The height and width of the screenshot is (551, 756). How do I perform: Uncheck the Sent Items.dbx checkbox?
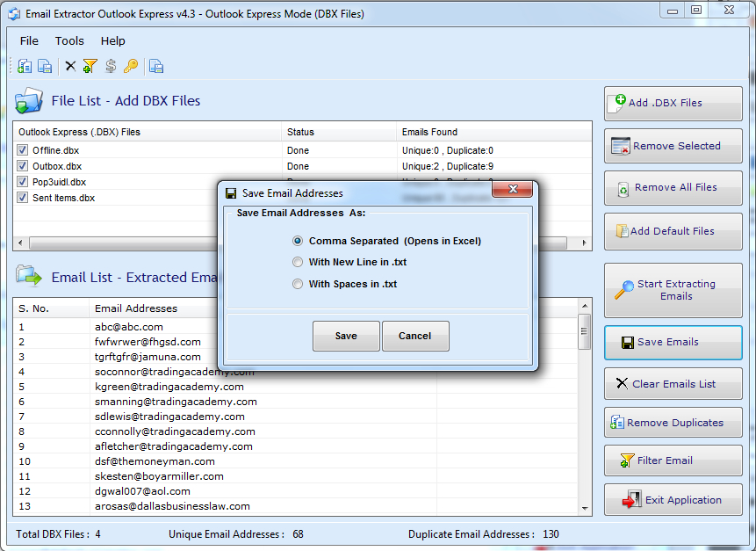tap(22, 198)
